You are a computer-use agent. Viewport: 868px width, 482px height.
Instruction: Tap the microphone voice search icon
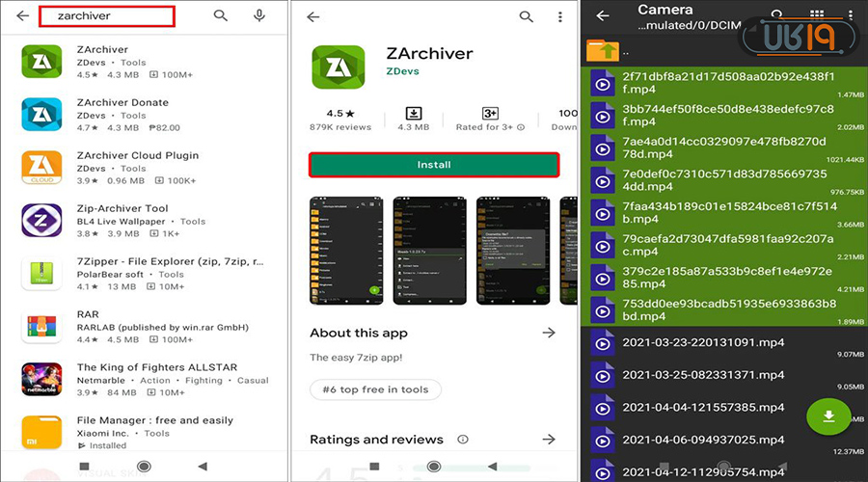pos(258,16)
